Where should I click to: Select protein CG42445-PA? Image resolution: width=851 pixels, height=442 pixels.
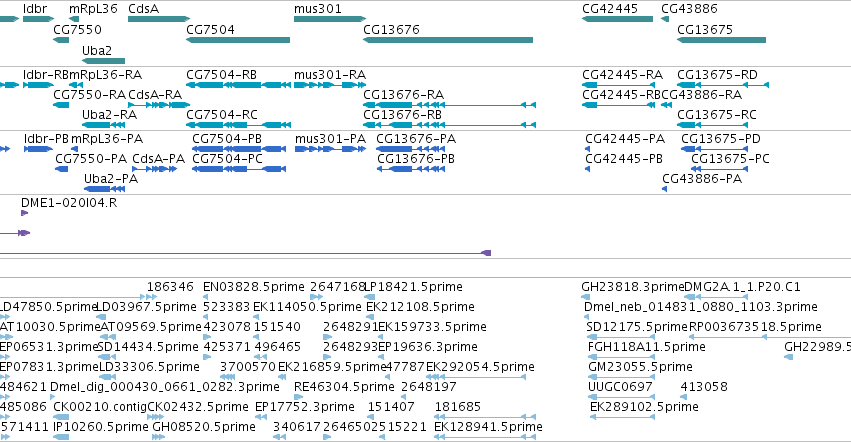pos(587,149)
